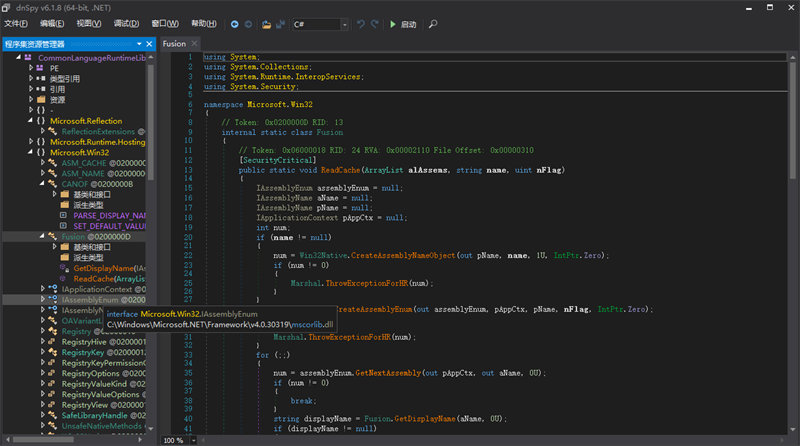Image resolution: width=800 pixels, height=446 pixels.
Task: Click the save all icon
Action: [x=279, y=23]
